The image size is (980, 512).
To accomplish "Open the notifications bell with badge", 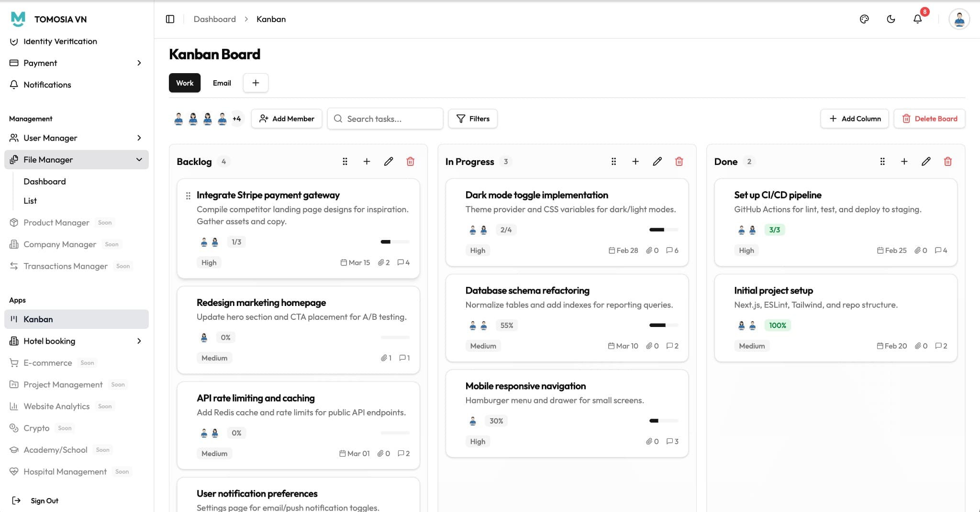I will click(918, 19).
